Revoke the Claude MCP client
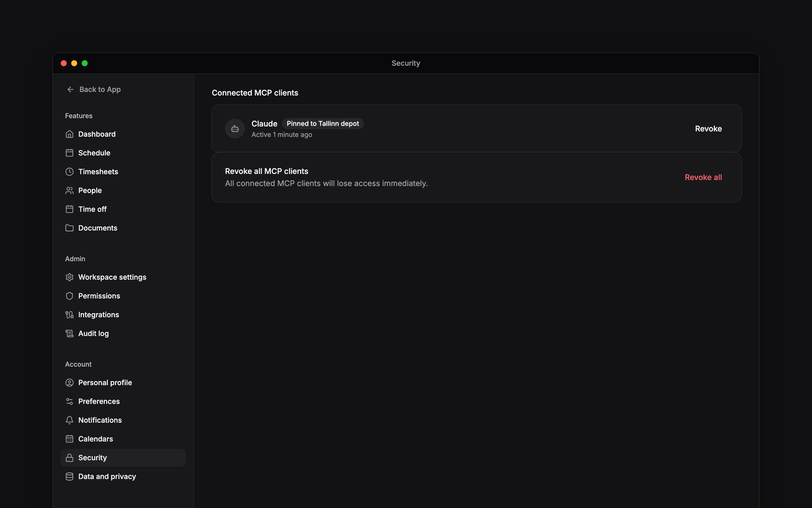Screen dimensions: 812x508 click(x=708, y=129)
